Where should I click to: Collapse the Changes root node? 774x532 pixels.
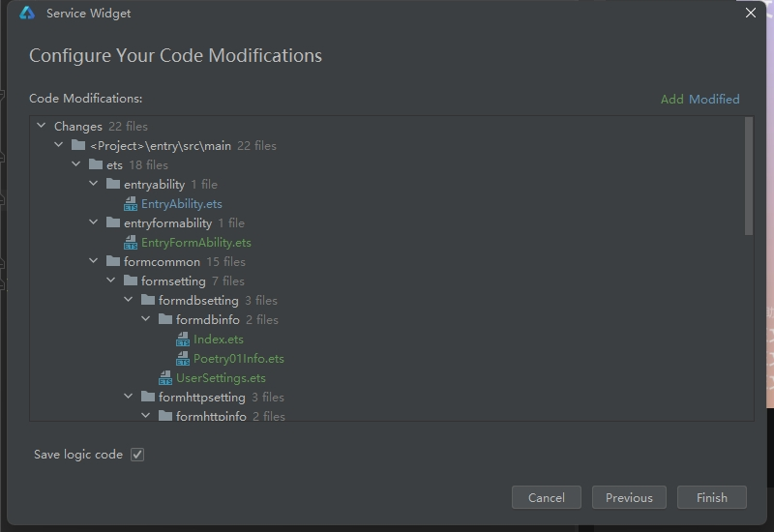click(42, 126)
